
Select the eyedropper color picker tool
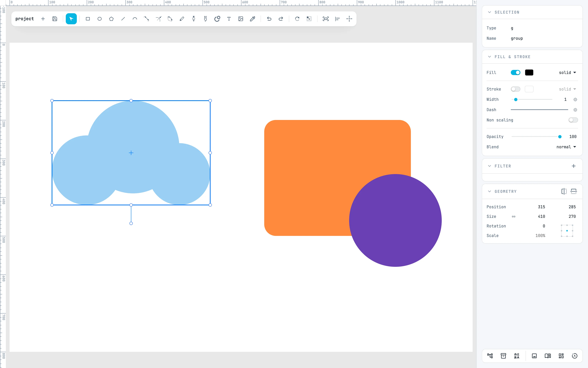(x=252, y=19)
